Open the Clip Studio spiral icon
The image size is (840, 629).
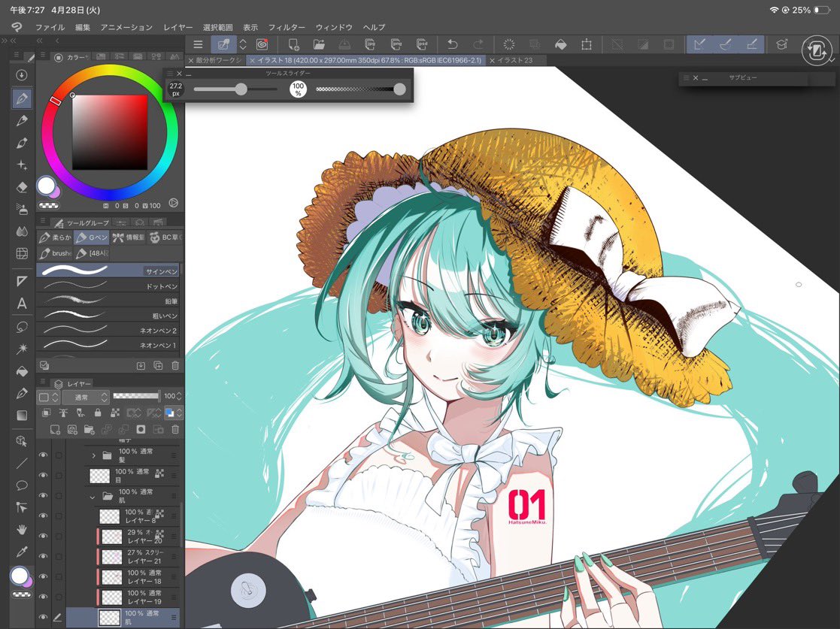tap(262, 44)
